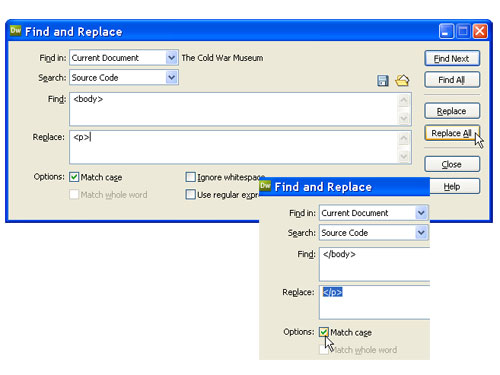The width and height of the screenshot is (500, 375).
Task: Click up arrow of the <body> Find field scrollbar
Action: (x=404, y=100)
